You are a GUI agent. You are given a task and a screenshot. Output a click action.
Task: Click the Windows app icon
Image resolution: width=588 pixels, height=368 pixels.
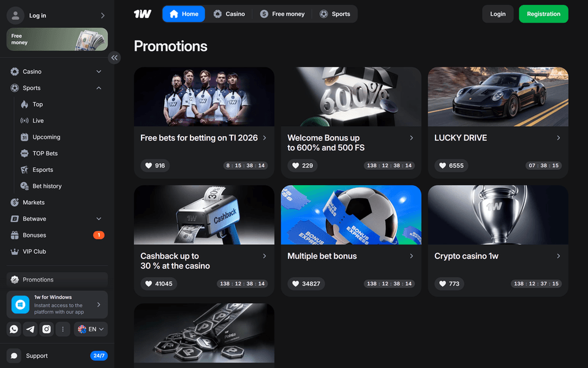coord(20,304)
